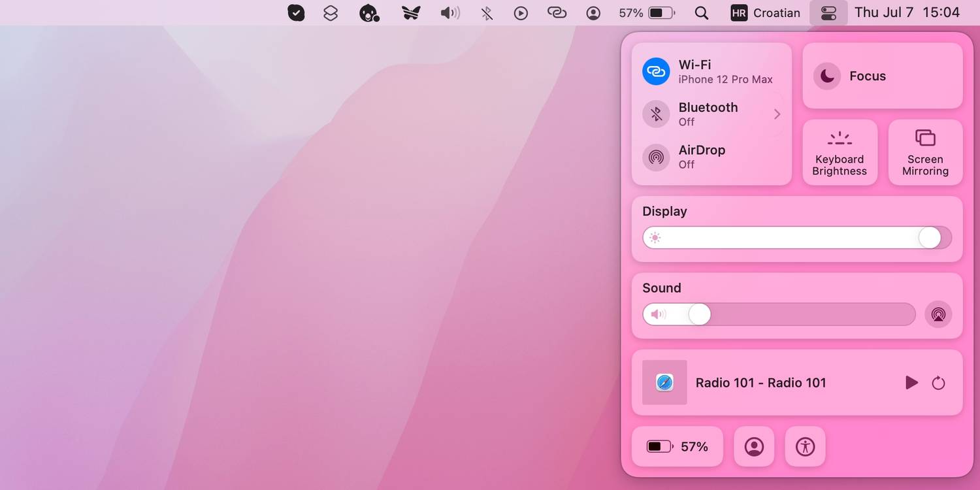Play Radio 101 from Now Playing
980x490 pixels.
pyautogui.click(x=911, y=383)
